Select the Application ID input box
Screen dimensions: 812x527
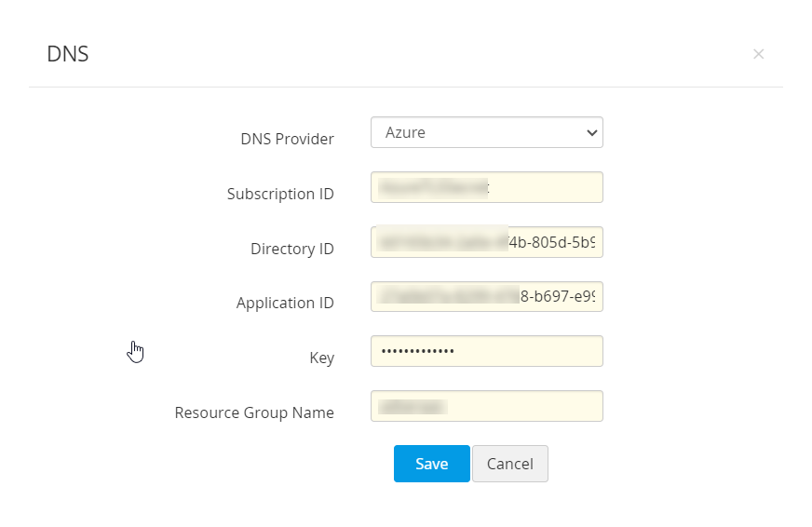[x=486, y=297]
